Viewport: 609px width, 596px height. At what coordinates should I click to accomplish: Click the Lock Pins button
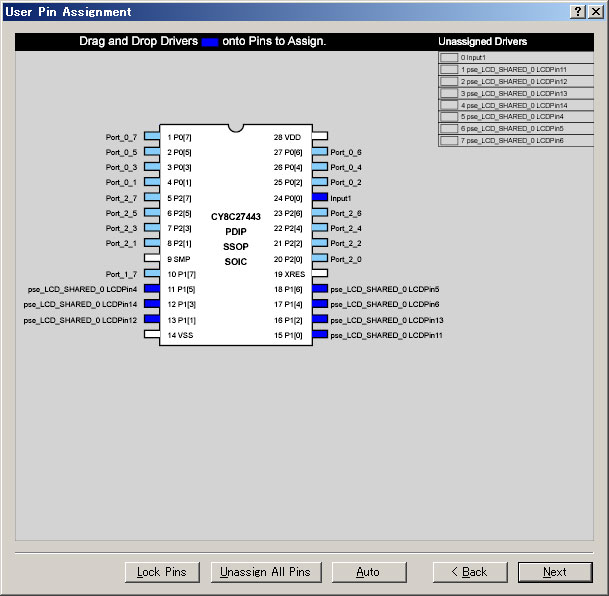[x=162, y=572]
